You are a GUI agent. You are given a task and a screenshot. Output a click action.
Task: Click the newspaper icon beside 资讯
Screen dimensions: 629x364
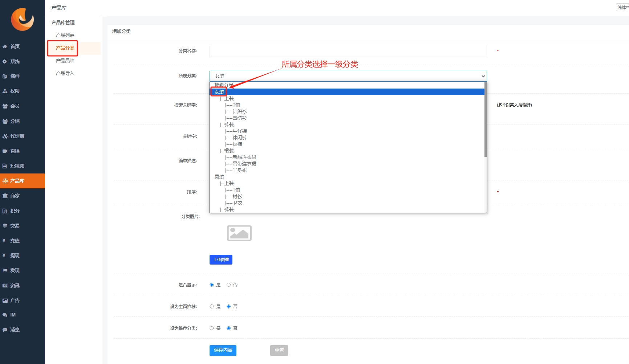5,286
